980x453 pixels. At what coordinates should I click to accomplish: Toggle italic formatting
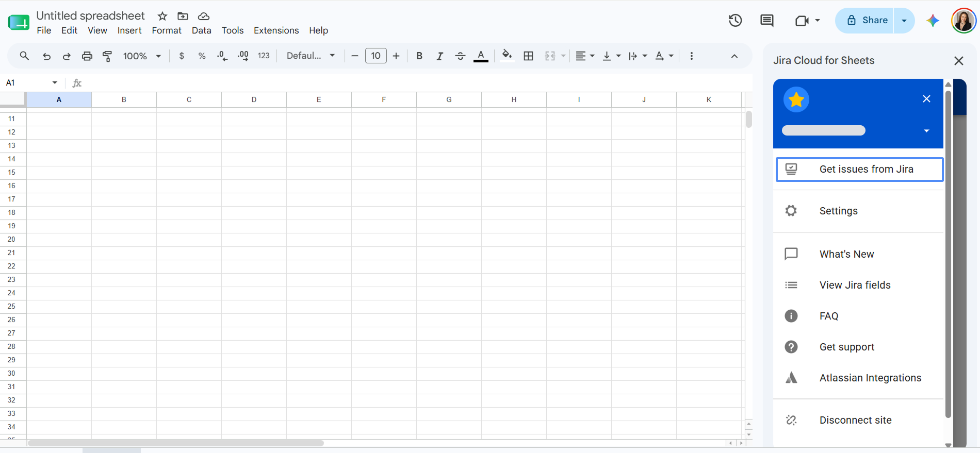click(x=439, y=56)
